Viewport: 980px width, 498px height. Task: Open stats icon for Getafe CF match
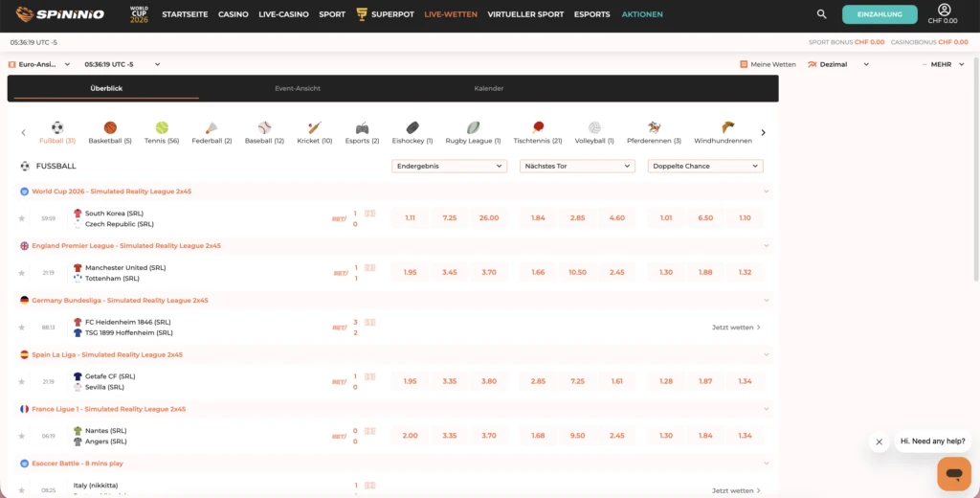point(369,376)
